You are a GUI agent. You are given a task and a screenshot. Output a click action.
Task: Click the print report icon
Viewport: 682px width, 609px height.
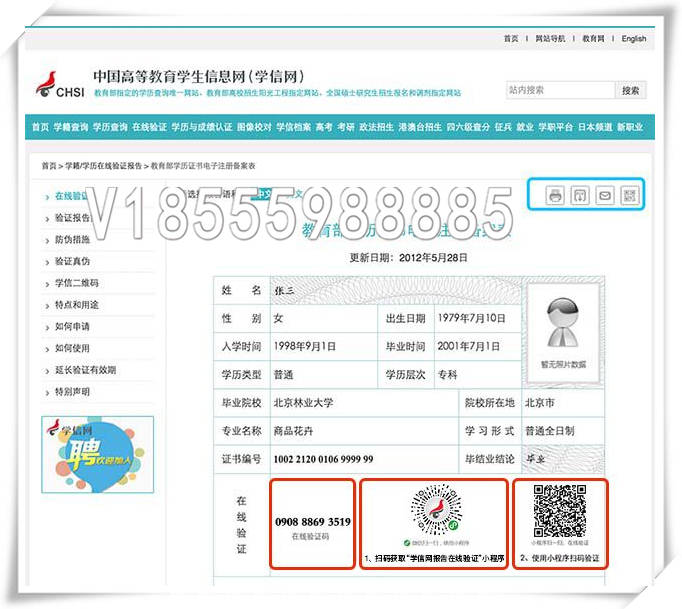[555, 195]
